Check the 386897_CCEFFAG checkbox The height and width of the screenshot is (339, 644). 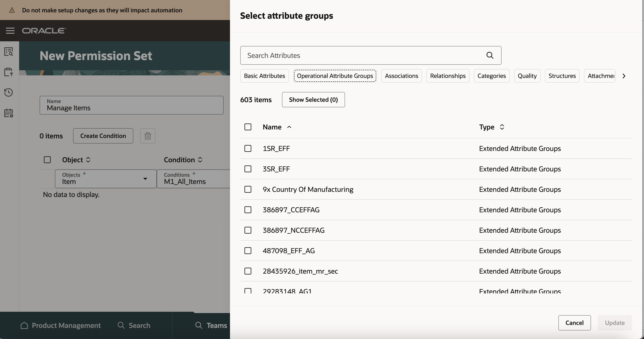point(248,210)
